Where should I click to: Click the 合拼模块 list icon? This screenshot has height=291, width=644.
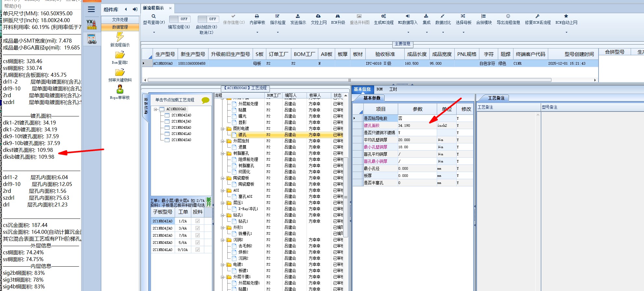tap(484, 16)
